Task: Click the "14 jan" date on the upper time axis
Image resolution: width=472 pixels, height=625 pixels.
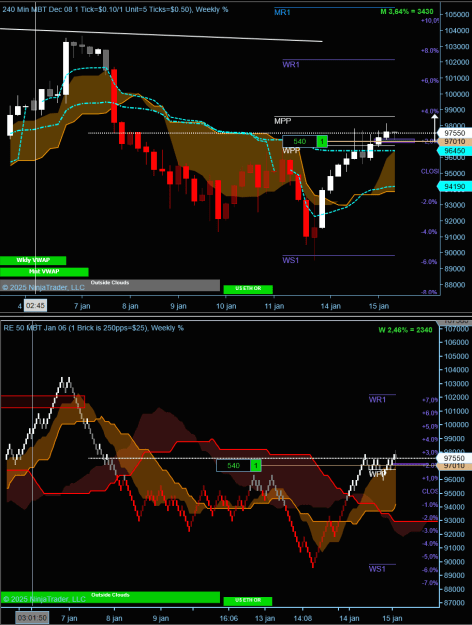Action: pyautogui.click(x=330, y=306)
